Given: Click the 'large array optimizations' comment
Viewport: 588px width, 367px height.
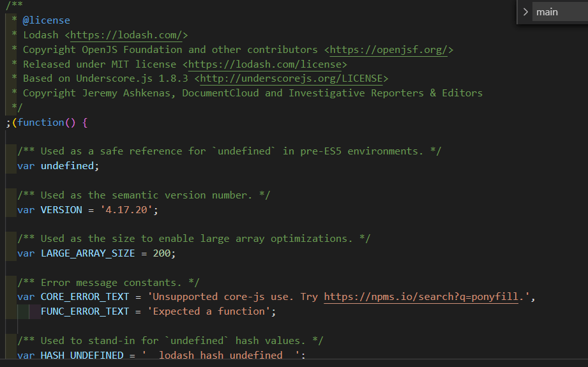Looking at the screenshot, I should 194,239.
